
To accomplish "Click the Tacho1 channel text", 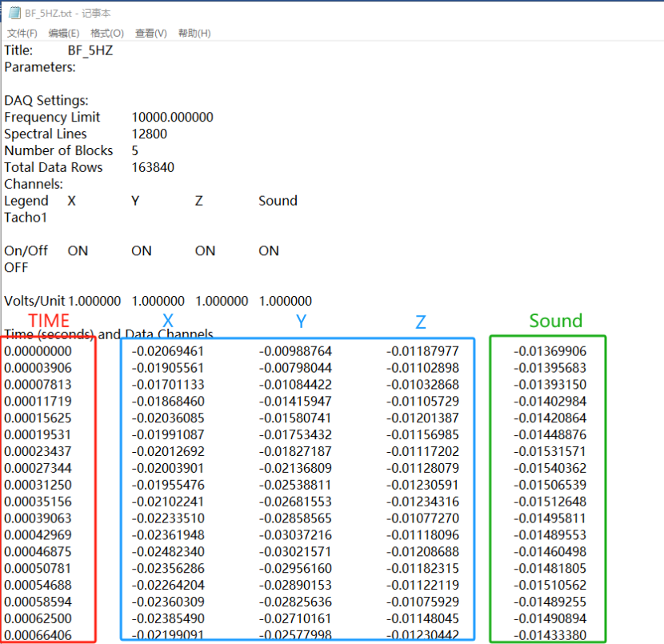I will point(26,218).
